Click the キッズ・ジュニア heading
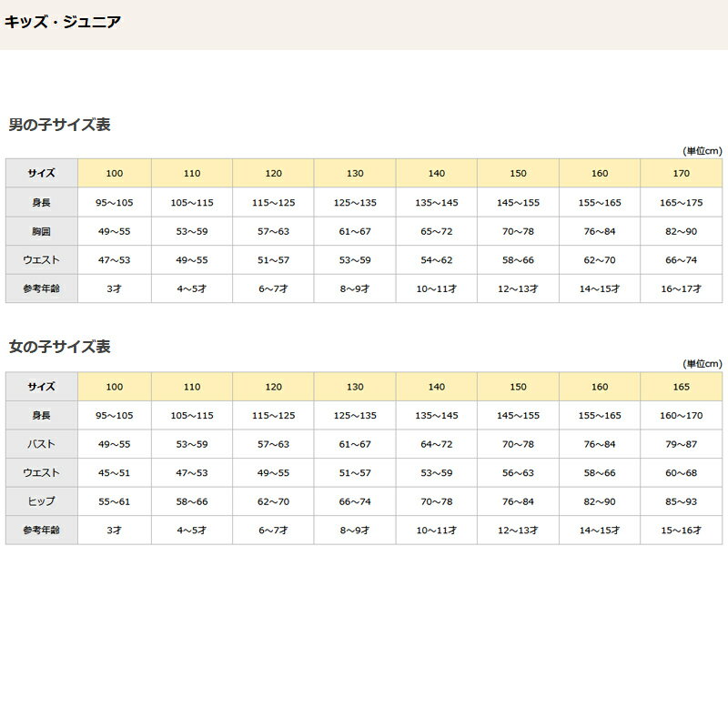This screenshot has width=728, height=728. [62, 20]
